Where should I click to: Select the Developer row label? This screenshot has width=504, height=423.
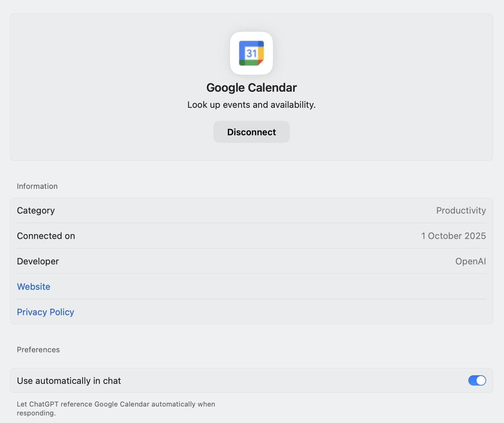coord(38,261)
